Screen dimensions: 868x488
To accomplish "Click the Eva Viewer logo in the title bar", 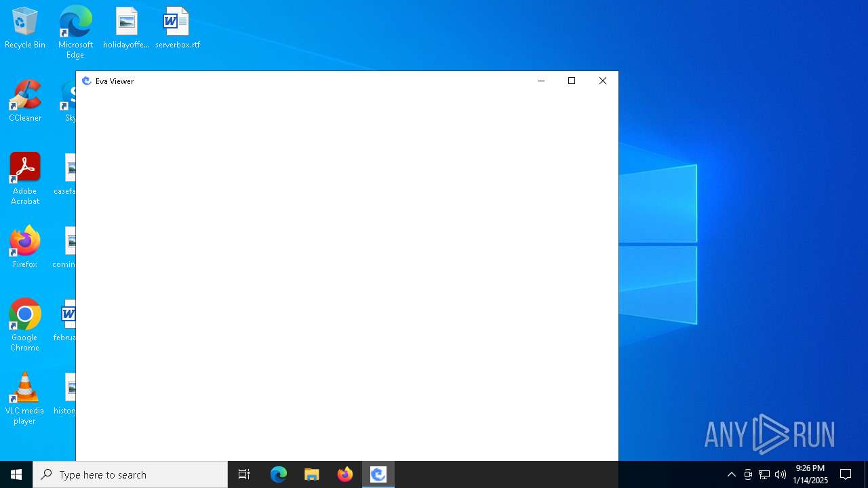I will coord(86,81).
